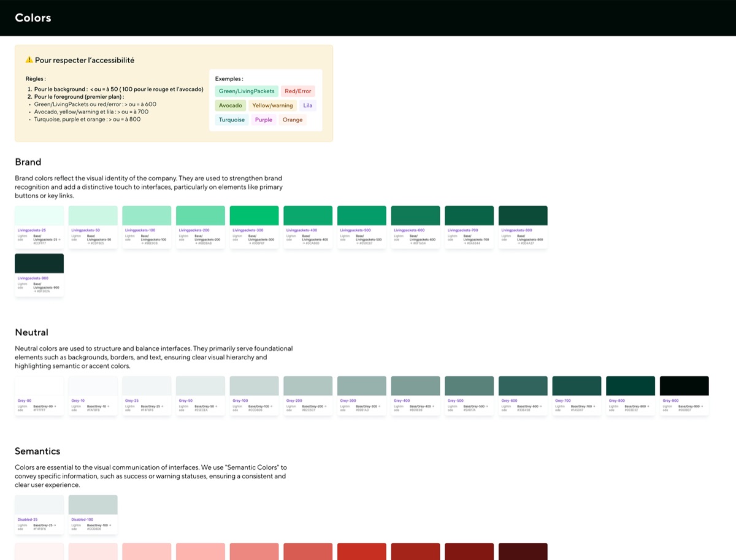Click the 'Green/LivingPackets ou red/error' rule line
This screenshot has width=736, height=560.
95,104
